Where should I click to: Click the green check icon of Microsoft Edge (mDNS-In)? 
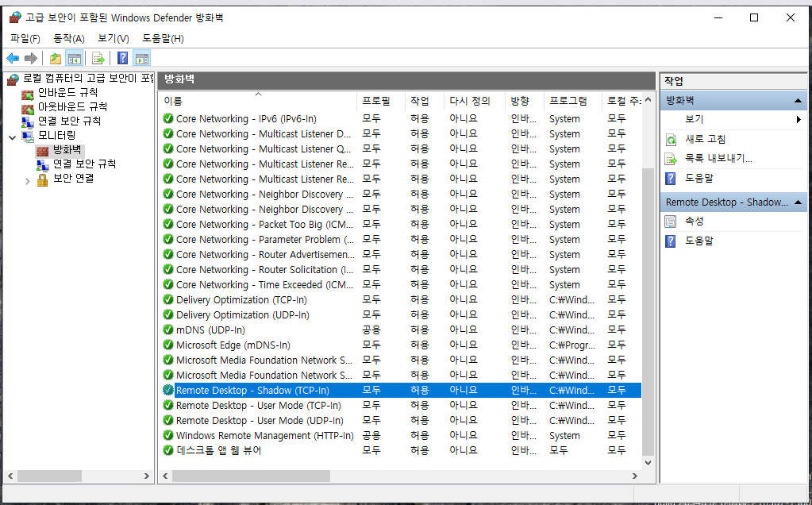[x=167, y=345]
